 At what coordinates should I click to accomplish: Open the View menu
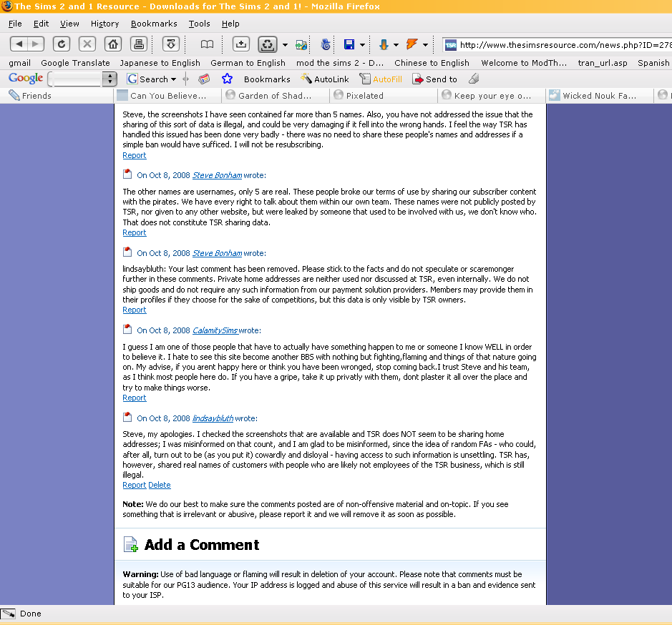pos(69,24)
